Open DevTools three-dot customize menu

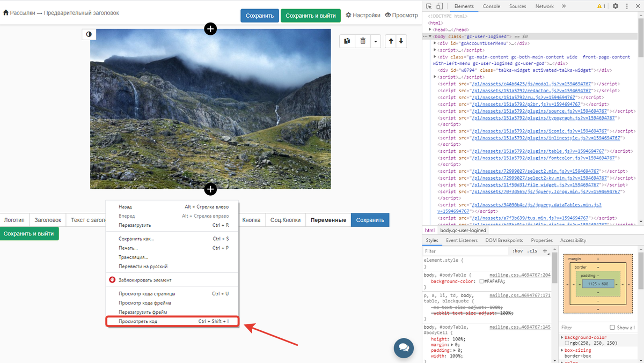click(626, 6)
